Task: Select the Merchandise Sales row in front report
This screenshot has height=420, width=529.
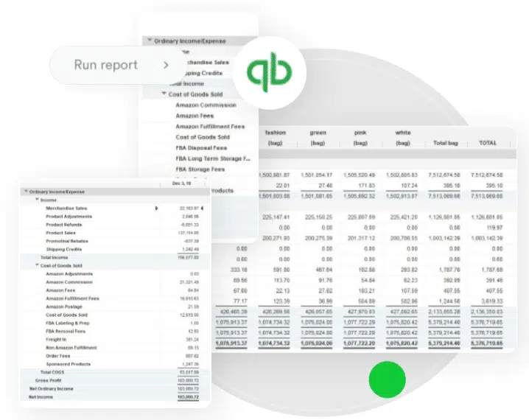Action: point(115,208)
